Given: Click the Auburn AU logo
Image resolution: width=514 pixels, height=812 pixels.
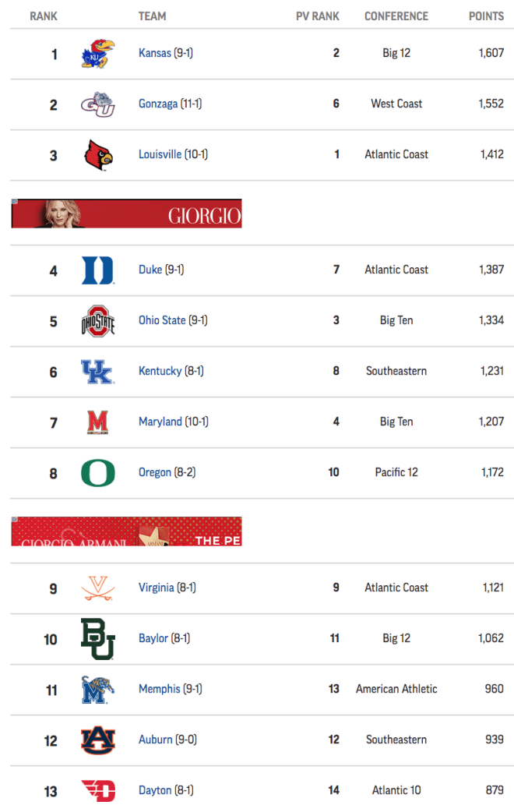Looking at the screenshot, I should pos(98,740).
